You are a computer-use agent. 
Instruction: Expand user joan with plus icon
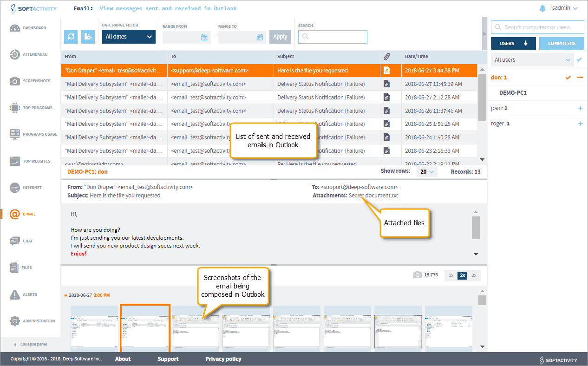coord(580,108)
